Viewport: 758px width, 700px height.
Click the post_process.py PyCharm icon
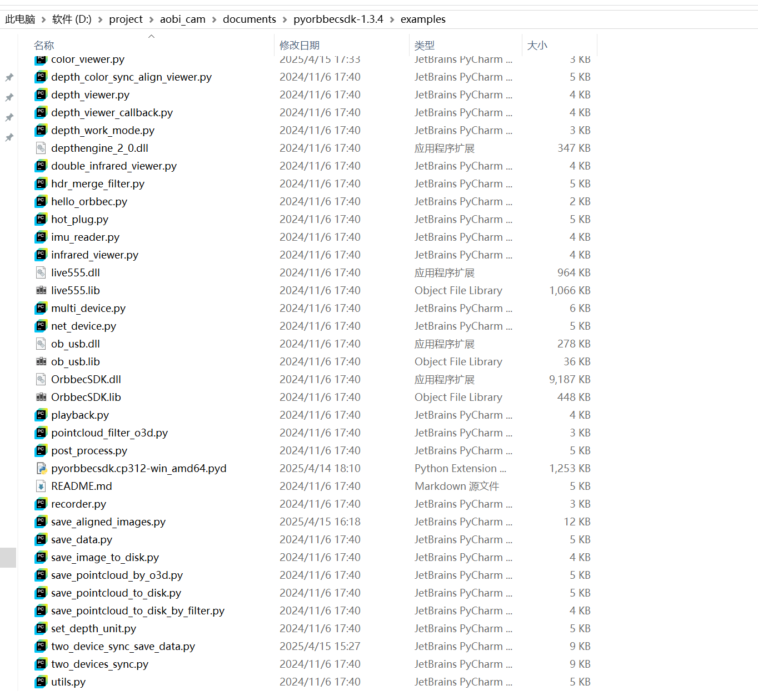(41, 450)
